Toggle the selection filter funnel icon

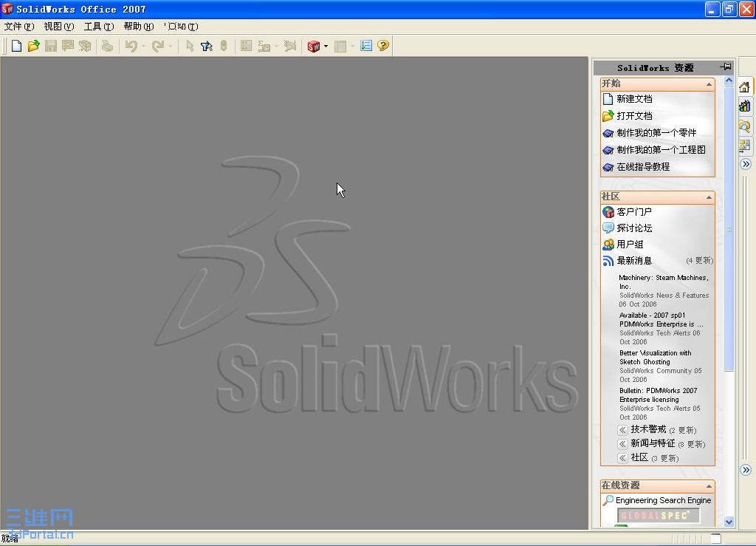(207, 46)
